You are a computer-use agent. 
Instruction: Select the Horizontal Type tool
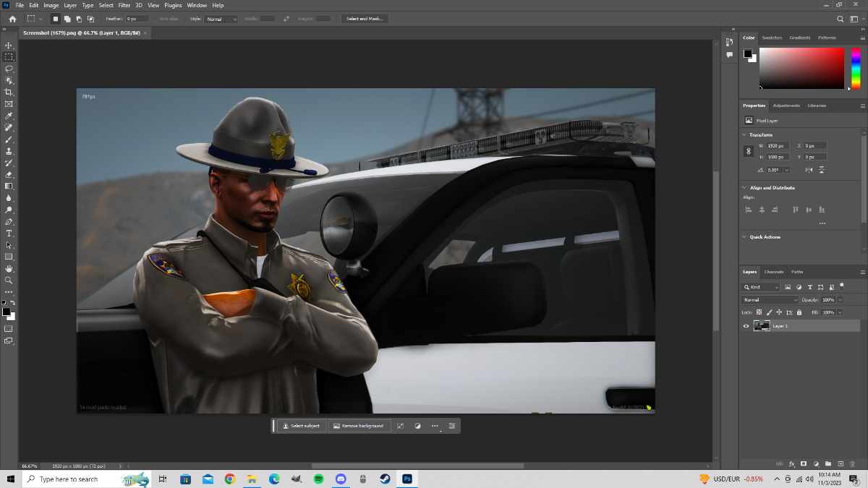coord(9,234)
